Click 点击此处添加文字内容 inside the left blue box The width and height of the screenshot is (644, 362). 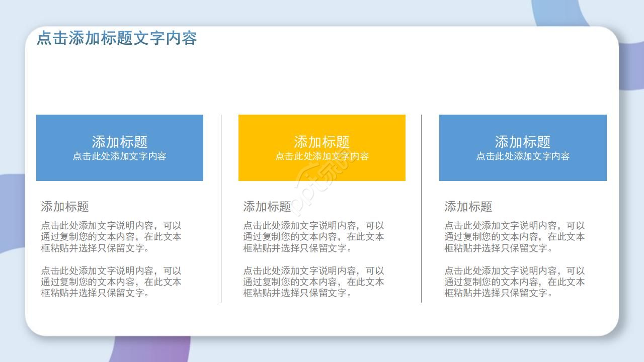coord(119,156)
